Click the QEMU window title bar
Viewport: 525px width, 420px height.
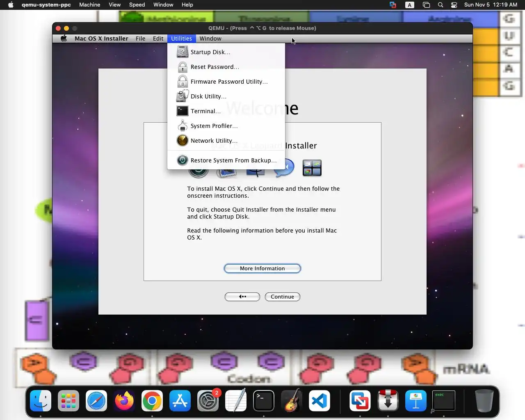coord(262,28)
